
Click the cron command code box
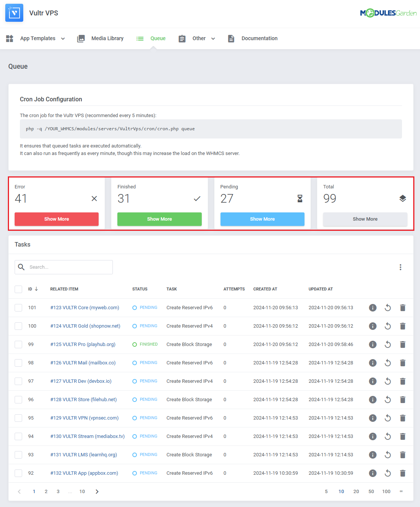point(211,129)
